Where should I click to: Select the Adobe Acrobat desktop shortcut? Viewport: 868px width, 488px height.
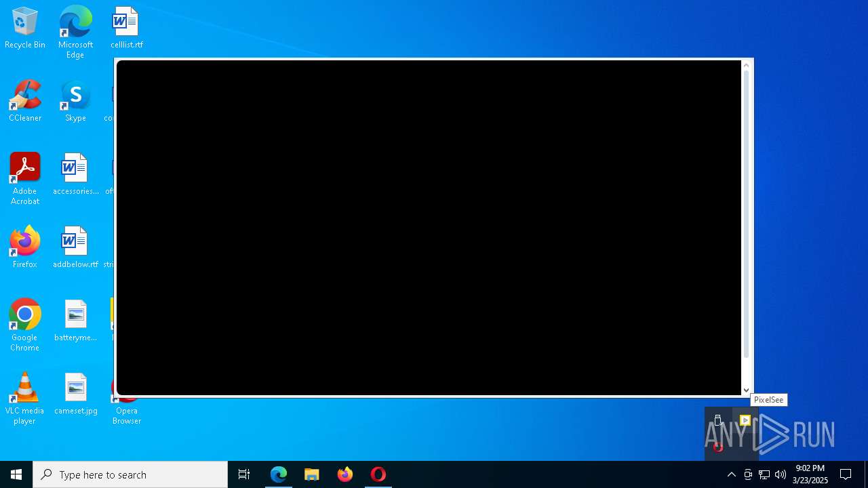[25, 179]
